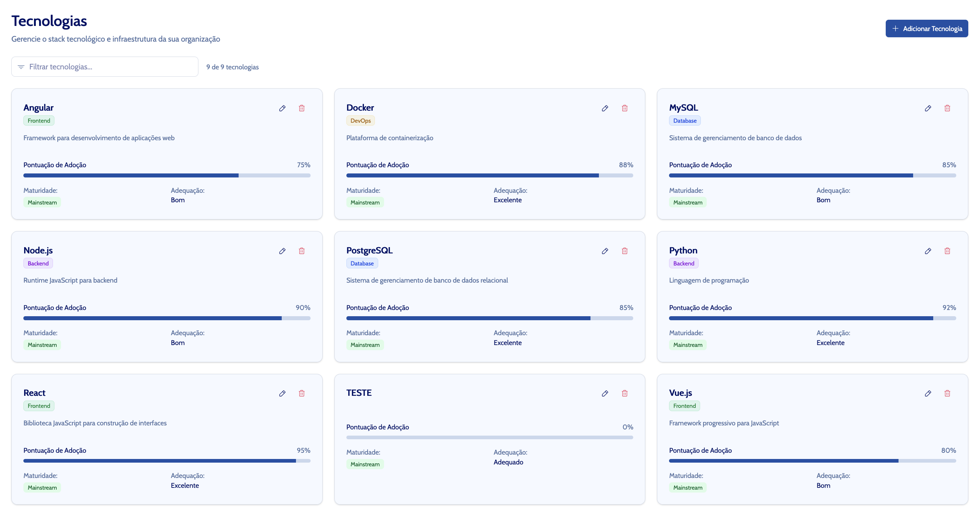Delete the Docker technology via trash icon
This screenshot has height=509, width=980.
pos(624,108)
